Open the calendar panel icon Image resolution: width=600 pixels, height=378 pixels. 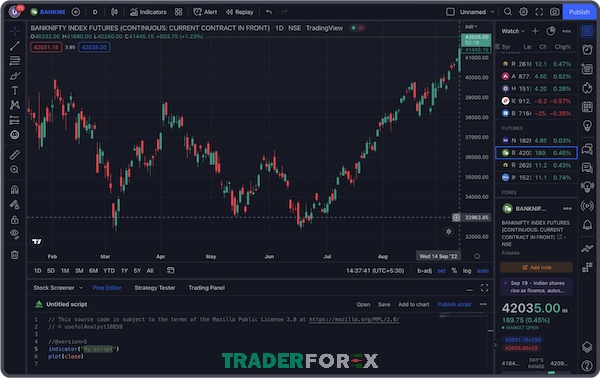587,107
